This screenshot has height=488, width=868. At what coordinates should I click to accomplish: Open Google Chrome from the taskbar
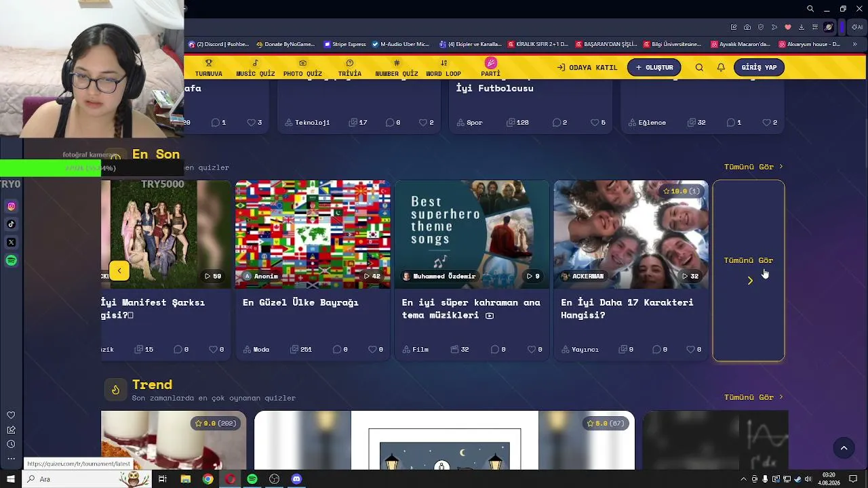[208, 479]
